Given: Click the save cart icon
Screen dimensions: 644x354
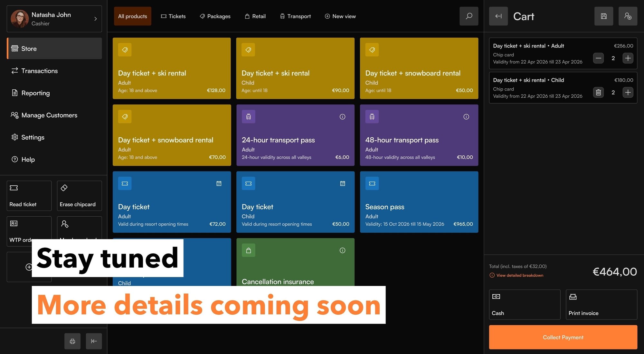Looking at the screenshot, I should [x=604, y=16].
